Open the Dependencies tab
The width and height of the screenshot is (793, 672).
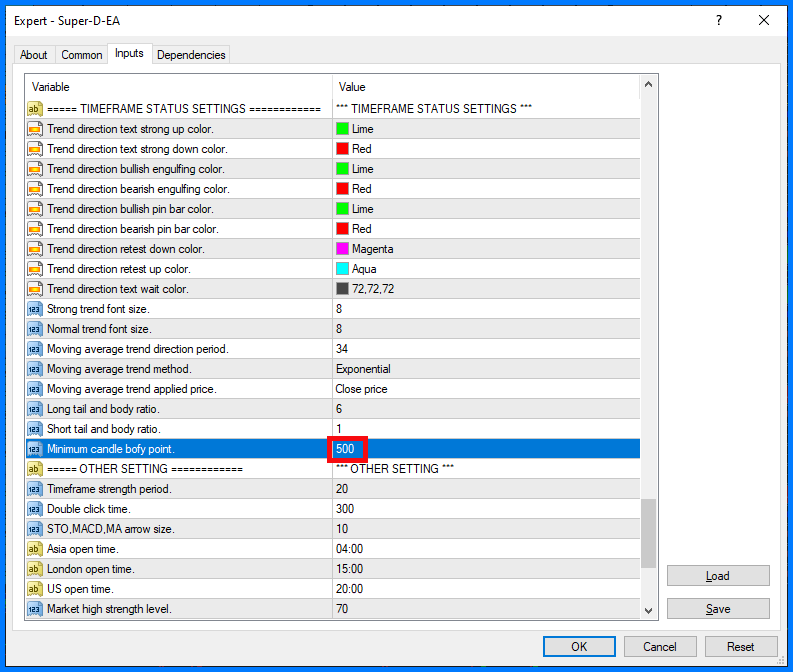point(192,55)
